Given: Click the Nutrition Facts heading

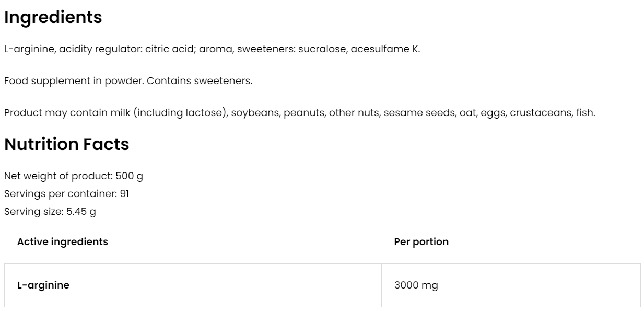Looking at the screenshot, I should coord(66,144).
